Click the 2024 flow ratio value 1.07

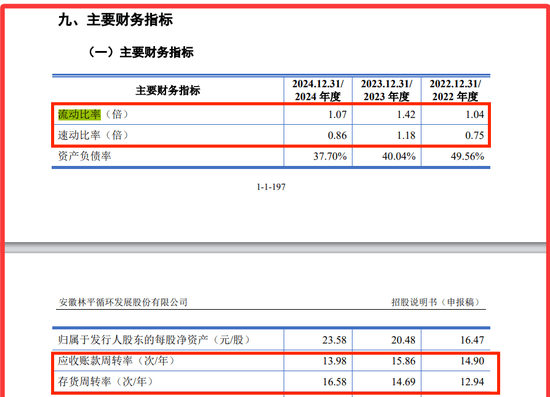pos(337,114)
